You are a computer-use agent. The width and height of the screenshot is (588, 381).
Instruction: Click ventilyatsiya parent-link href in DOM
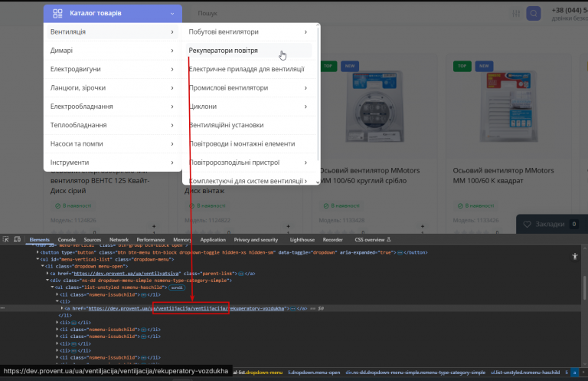point(126,274)
